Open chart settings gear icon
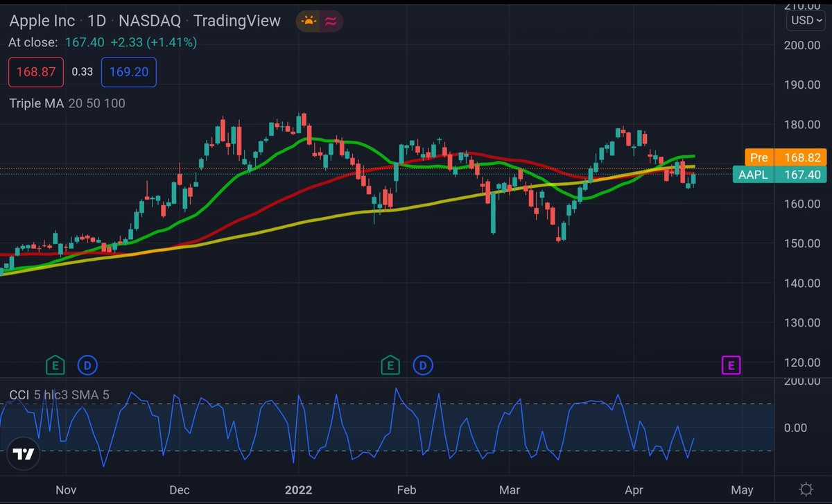Viewport: 832px width, 504px height. 806,489
